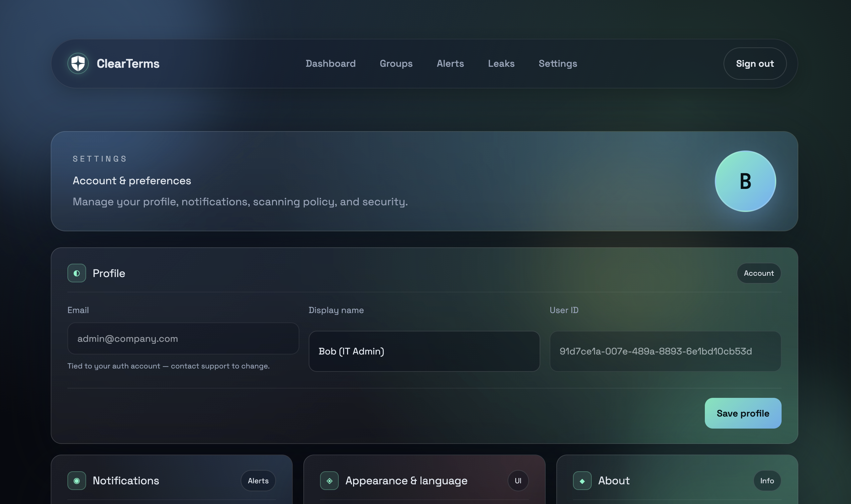This screenshot has width=851, height=504.
Task: Click the ClearTerms brand name
Action: pos(128,63)
